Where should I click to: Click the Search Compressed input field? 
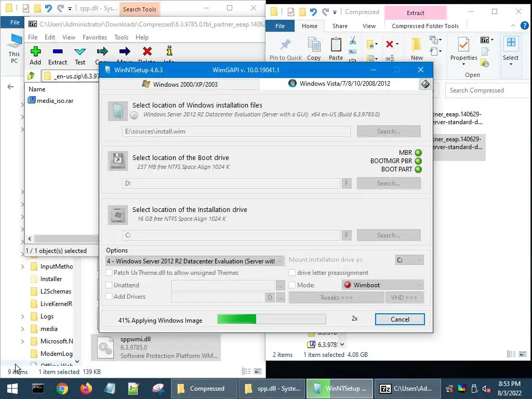pos(488,90)
